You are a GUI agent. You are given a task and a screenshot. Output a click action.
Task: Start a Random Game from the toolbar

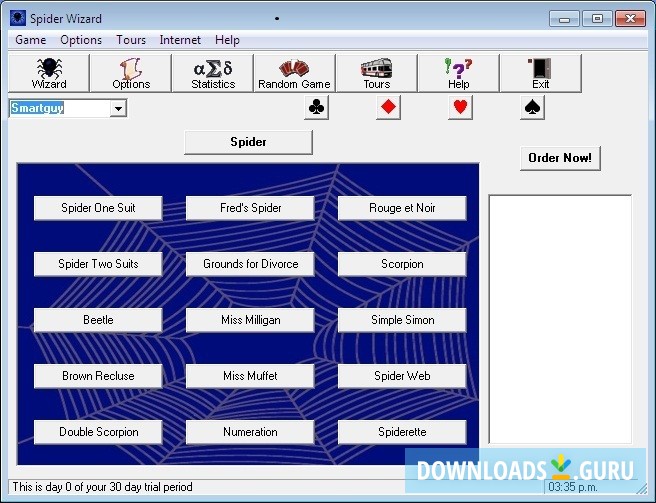[295, 73]
